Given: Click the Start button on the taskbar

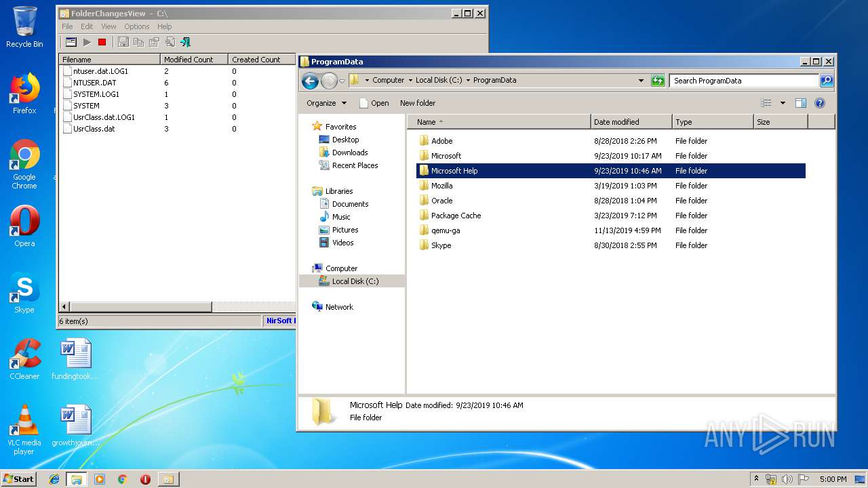Looking at the screenshot, I should pyautogui.click(x=19, y=479).
